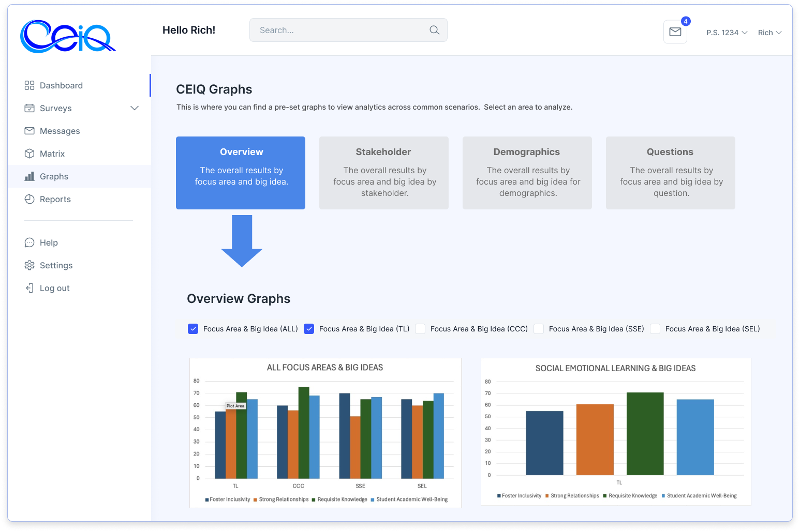Image resolution: width=800 pixels, height=532 pixels.
Task: Uncheck Focus Area & Big Idea (ALL)
Action: pyautogui.click(x=193, y=329)
